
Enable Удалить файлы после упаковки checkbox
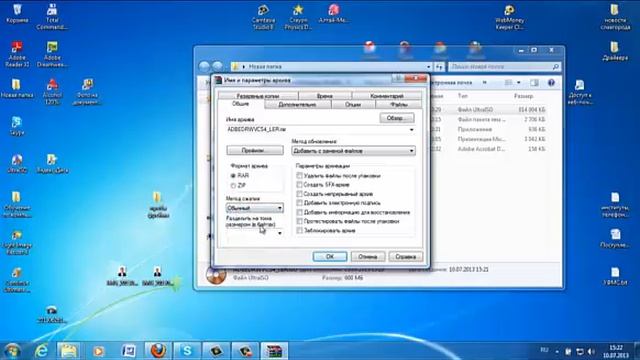[299, 176]
